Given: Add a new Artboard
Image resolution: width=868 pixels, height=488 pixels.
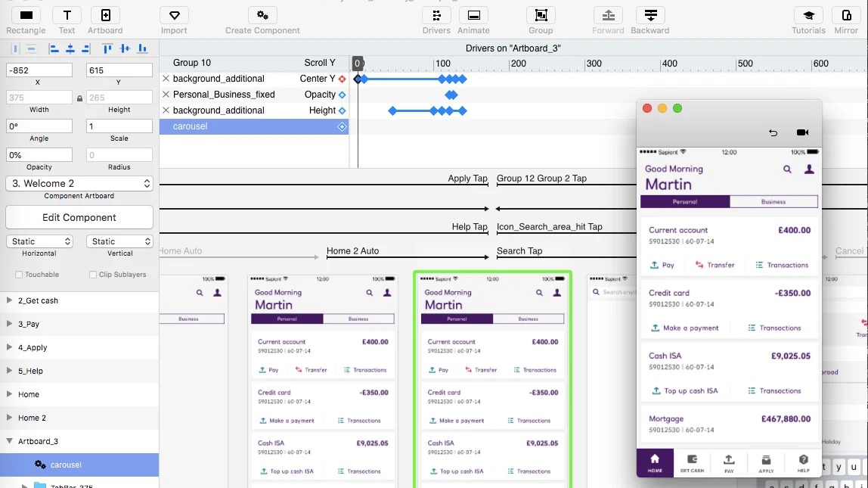Looking at the screenshot, I should (105, 15).
